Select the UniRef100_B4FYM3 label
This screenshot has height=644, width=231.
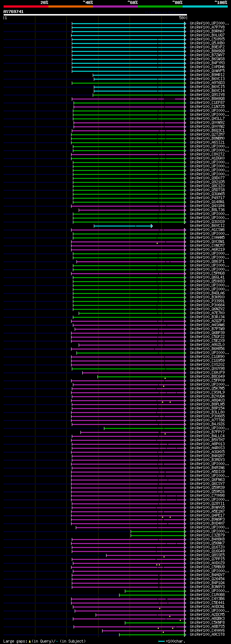[207, 63]
